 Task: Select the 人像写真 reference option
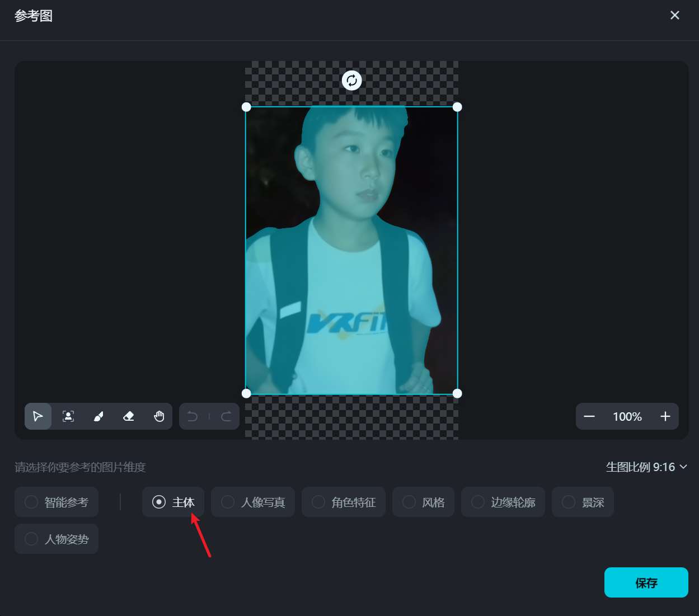pos(252,502)
